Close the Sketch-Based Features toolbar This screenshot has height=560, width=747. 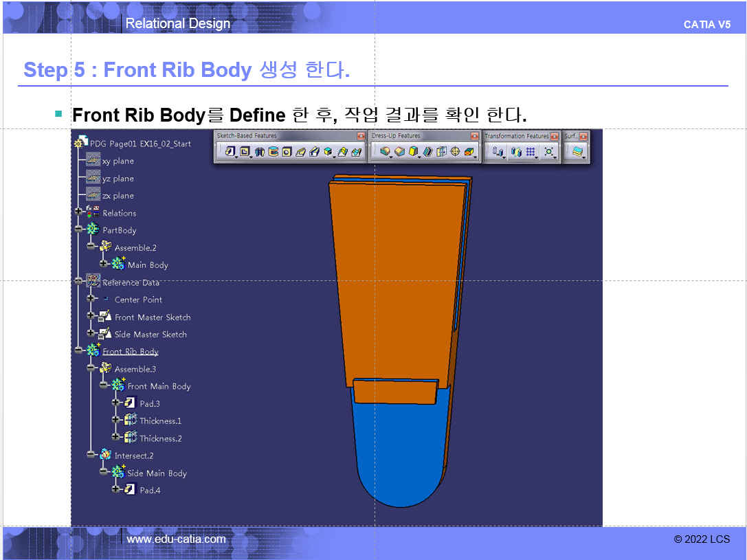(x=360, y=136)
